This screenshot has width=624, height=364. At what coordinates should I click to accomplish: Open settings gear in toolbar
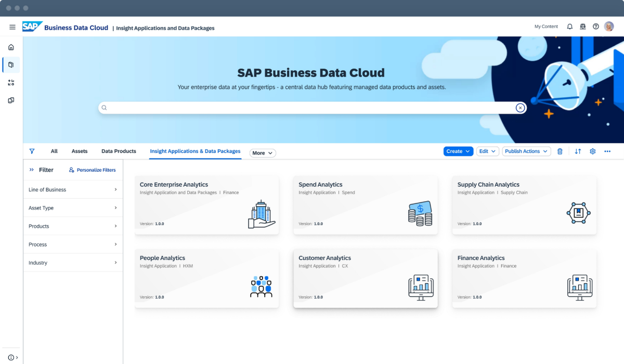592,151
